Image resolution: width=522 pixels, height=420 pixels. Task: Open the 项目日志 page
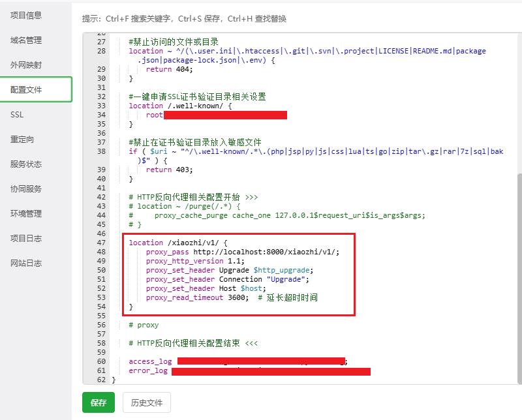tap(25, 239)
